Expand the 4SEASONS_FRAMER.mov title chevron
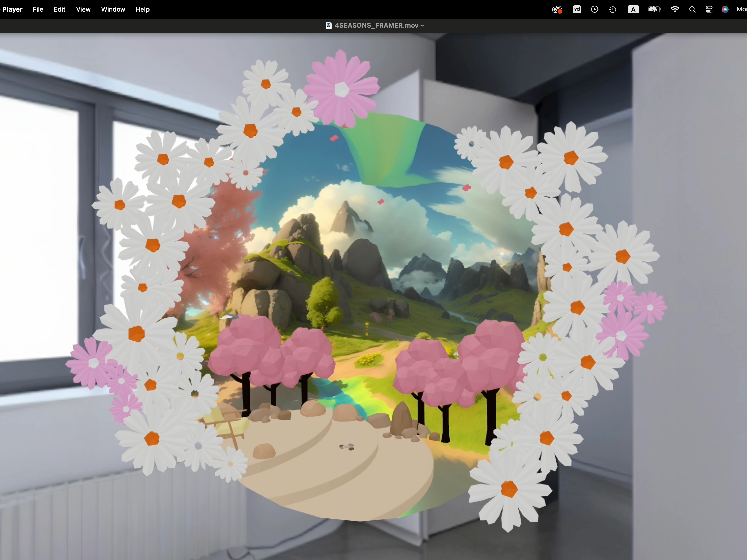 [x=422, y=26]
